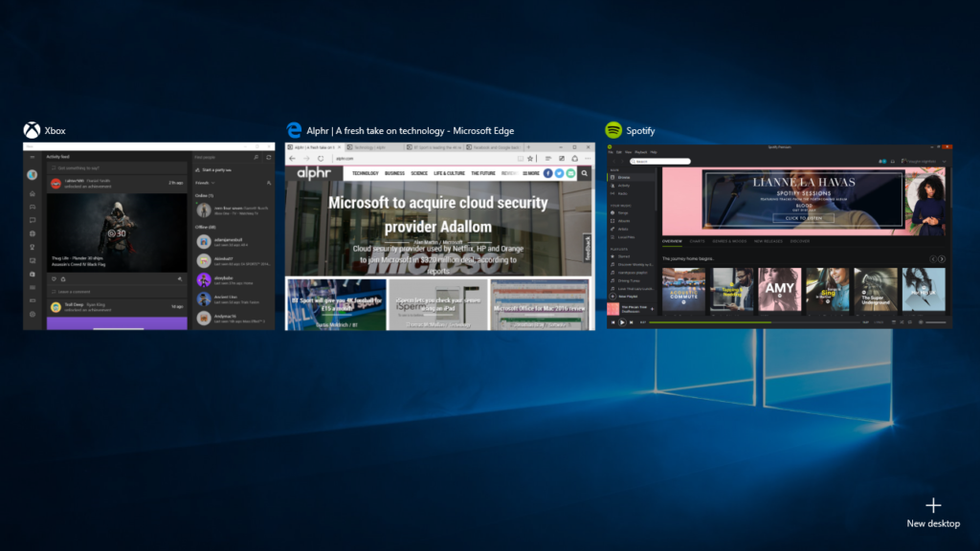Create a New desktop in Task View
Screen dimensions: 980x551
click(931, 510)
